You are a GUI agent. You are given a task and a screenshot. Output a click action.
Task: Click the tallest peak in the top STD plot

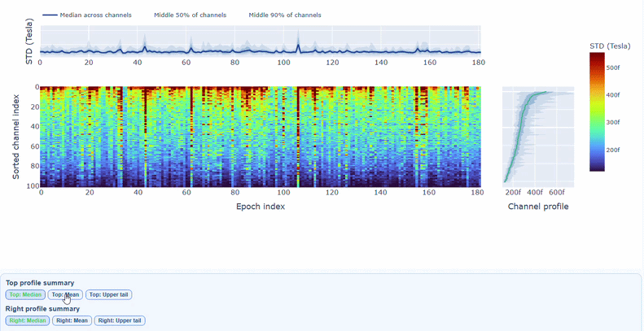[298, 33]
